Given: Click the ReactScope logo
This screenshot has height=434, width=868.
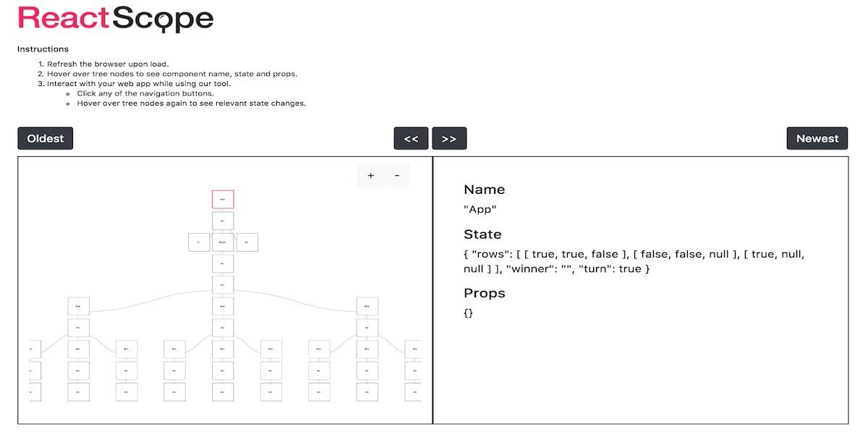Looking at the screenshot, I should 116,20.
